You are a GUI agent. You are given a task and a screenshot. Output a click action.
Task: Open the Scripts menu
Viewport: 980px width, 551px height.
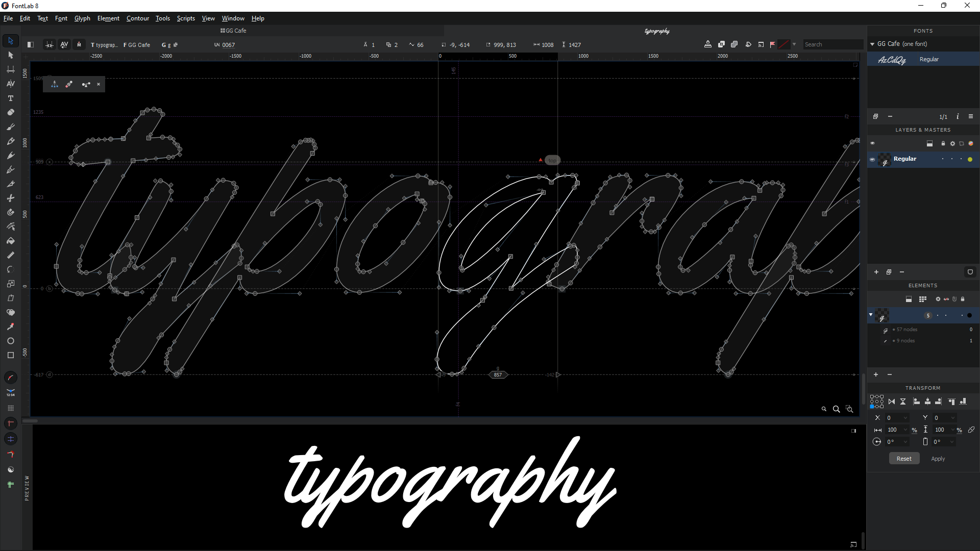185,18
